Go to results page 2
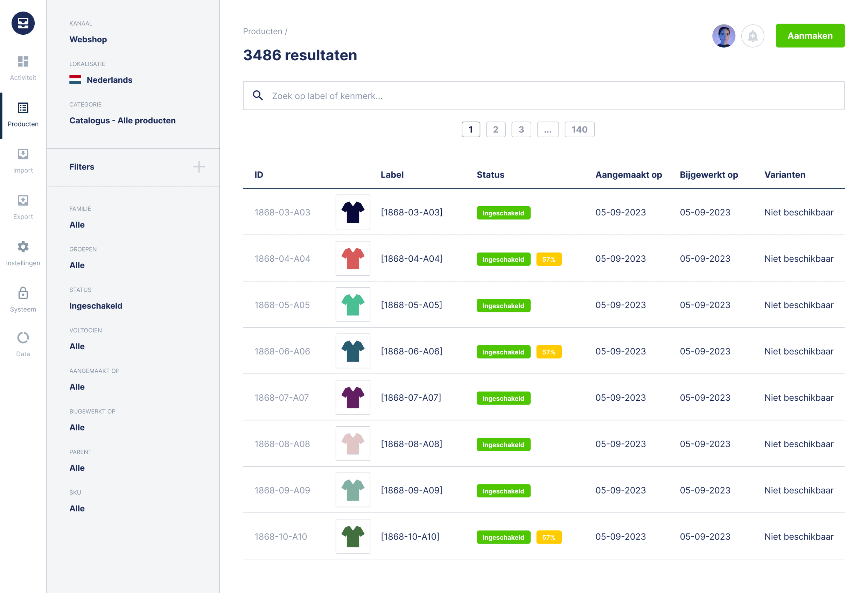 click(495, 130)
